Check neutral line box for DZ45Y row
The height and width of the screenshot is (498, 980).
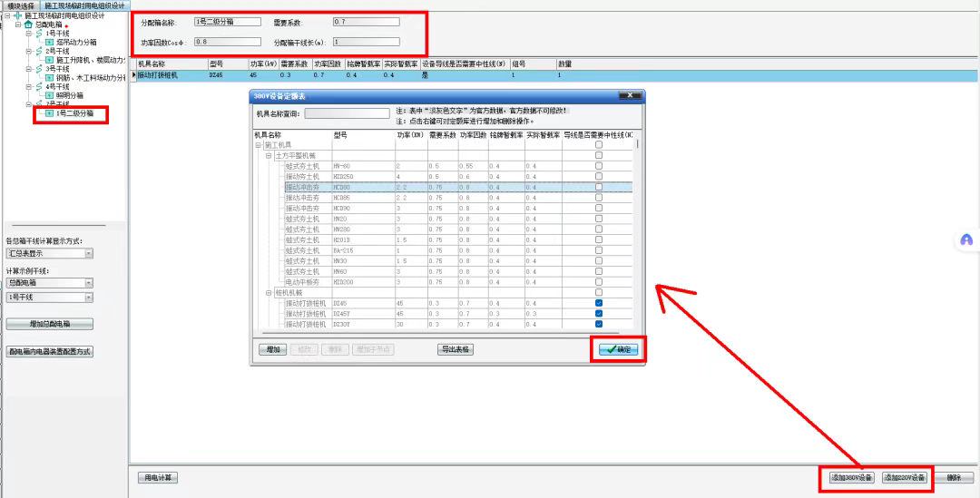click(x=598, y=313)
